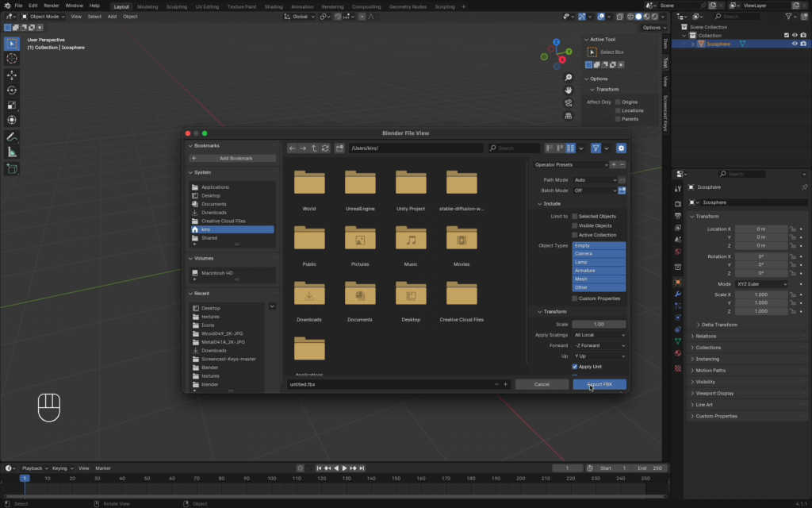Click the Mesh object type button
The width and height of the screenshot is (812, 508).
(x=599, y=279)
